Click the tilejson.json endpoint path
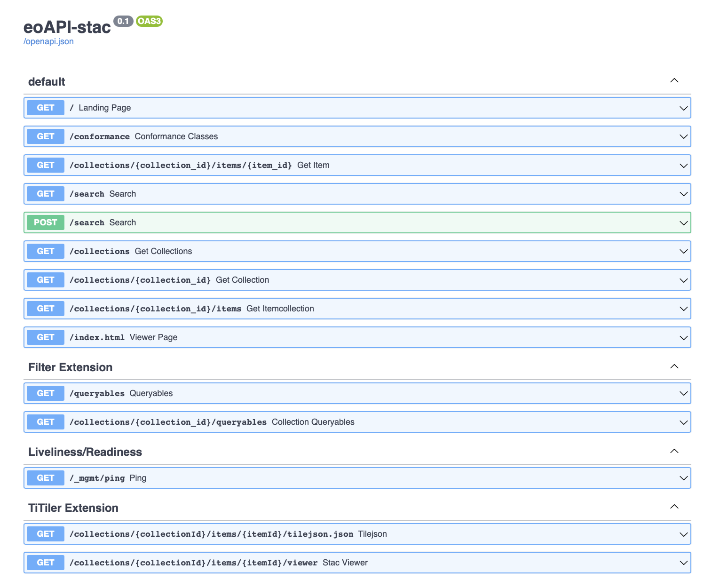The width and height of the screenshot is (712, 588). (212, 534)
